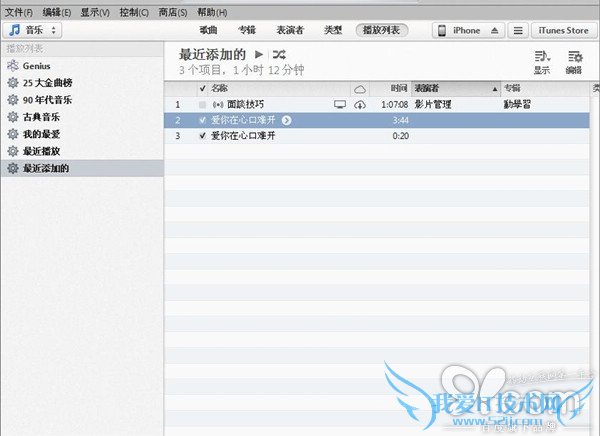Open the 帮助(H) menu
The width and height of the screenshot is (600, 436).
(212, 13)
